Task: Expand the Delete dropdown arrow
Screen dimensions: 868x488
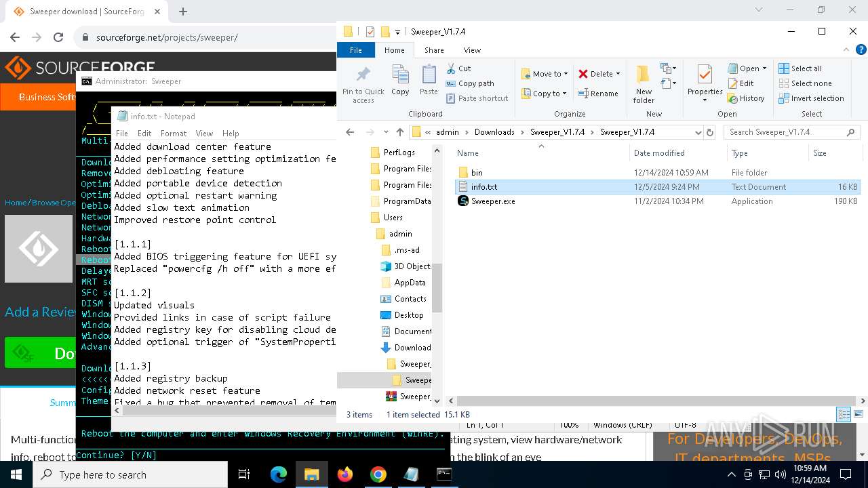Action: (618, 74)
